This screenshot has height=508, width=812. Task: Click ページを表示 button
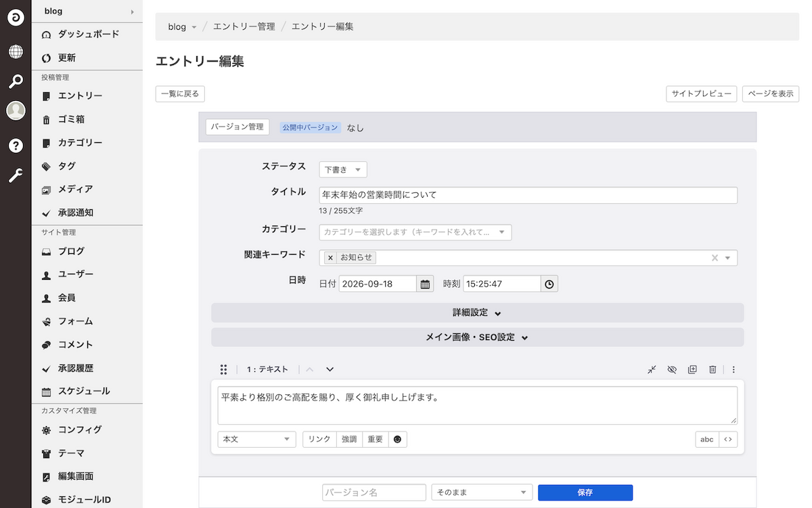pyautogui.click(x=771, y=94)
